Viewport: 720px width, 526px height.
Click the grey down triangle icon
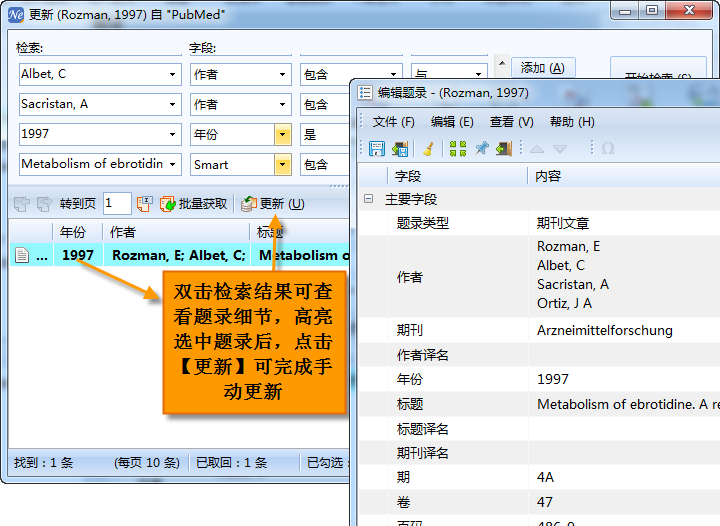pyautogui.click(x=560, y=149)
